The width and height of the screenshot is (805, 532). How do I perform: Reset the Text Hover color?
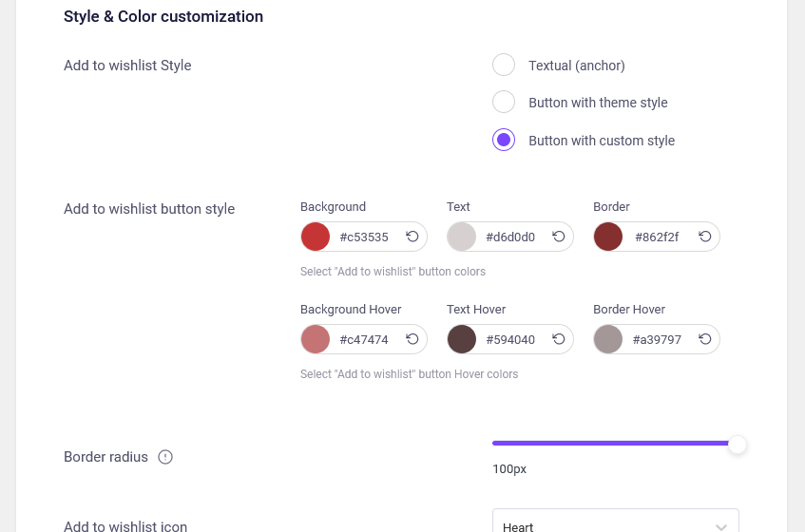point(559,339)
